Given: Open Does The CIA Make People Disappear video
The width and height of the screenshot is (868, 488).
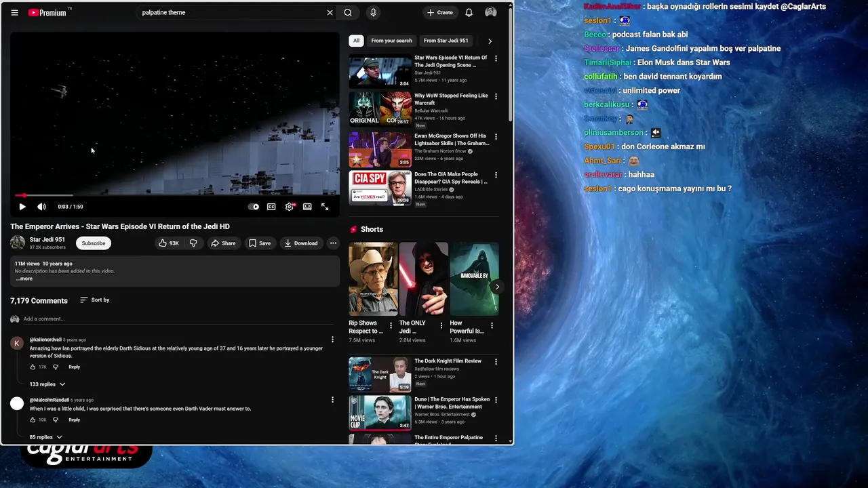Looking at the screenshot, I should (x=380, y=188).
